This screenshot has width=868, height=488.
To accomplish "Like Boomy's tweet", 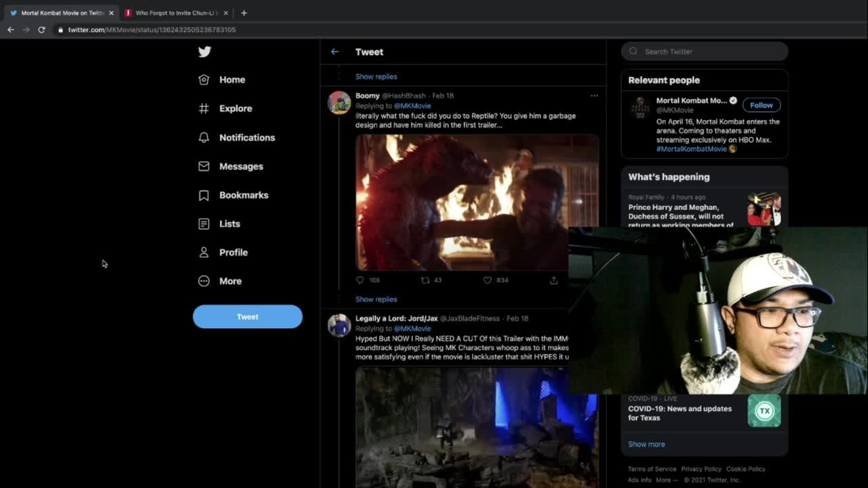I will 487,280.
